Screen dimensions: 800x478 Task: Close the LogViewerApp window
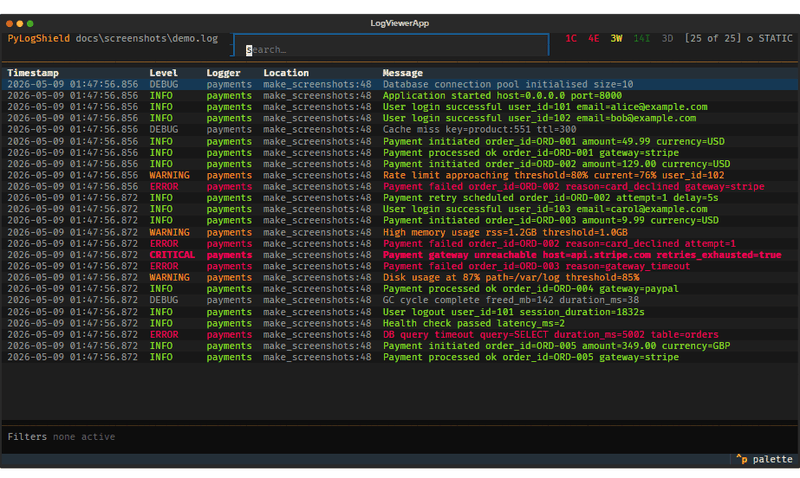pos(9,23)
